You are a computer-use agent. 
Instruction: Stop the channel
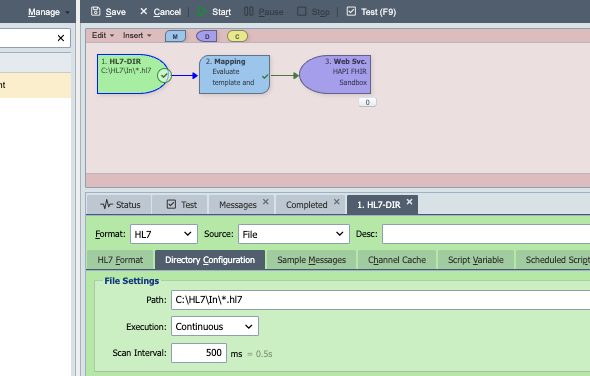pyautogui.click(x=313, y=12)
